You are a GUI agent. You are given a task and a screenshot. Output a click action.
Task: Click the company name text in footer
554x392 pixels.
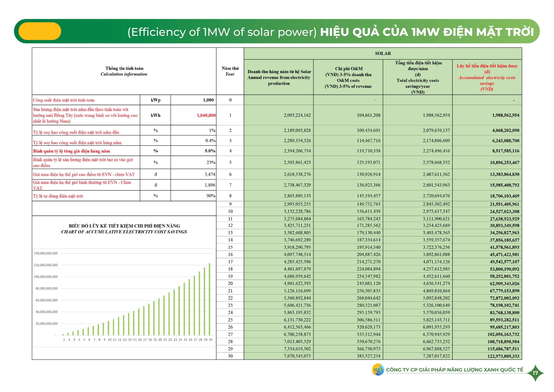click(455, 370)
